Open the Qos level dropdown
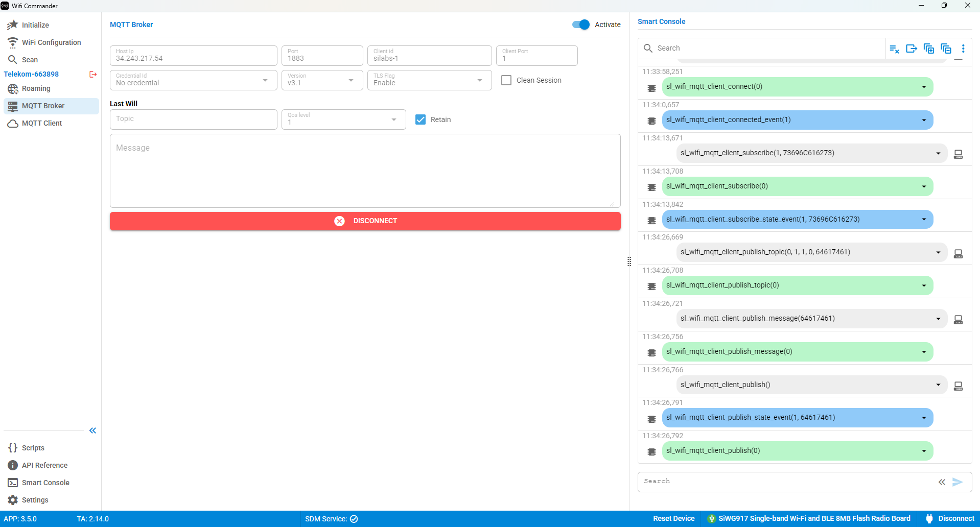The width and height of the screenshot is (980, 527). coord(344,119)
